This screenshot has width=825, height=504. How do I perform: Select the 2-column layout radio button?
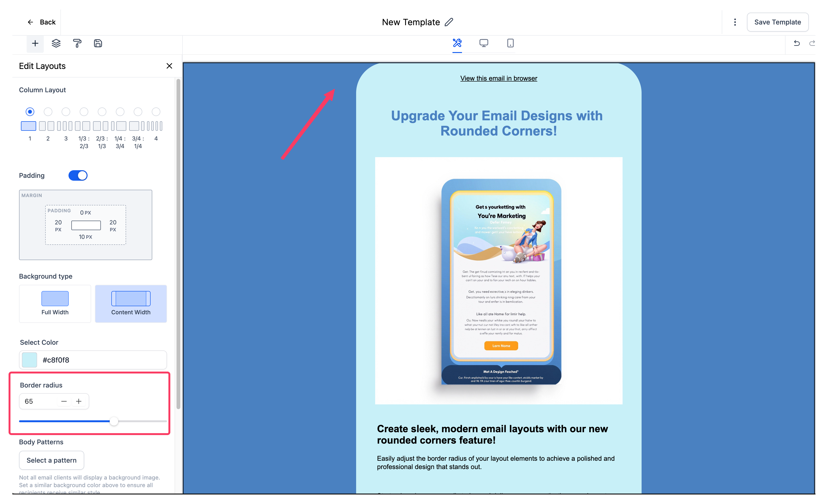click(x=48, y=112)
